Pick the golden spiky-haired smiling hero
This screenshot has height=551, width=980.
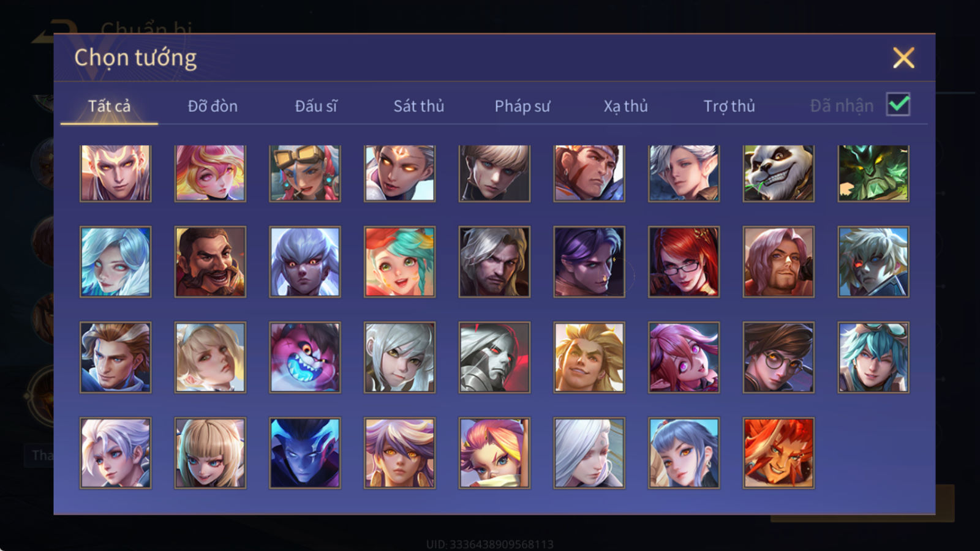[x=589, y=358]
